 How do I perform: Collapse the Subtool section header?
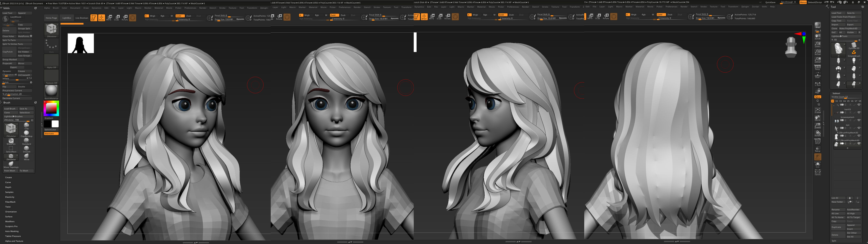point(836,93)
